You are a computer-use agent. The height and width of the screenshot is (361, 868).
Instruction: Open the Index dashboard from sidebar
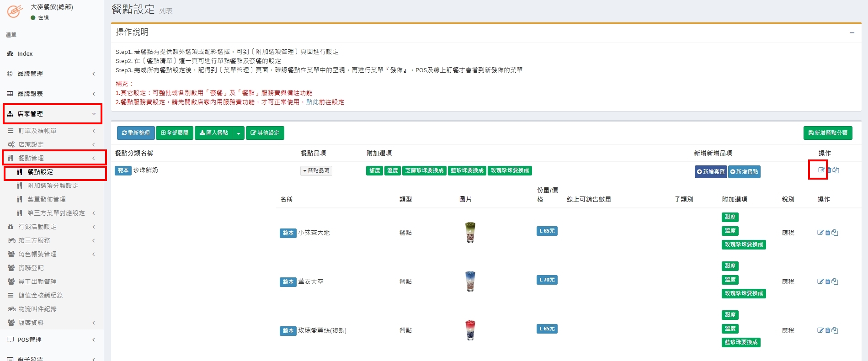25,53
